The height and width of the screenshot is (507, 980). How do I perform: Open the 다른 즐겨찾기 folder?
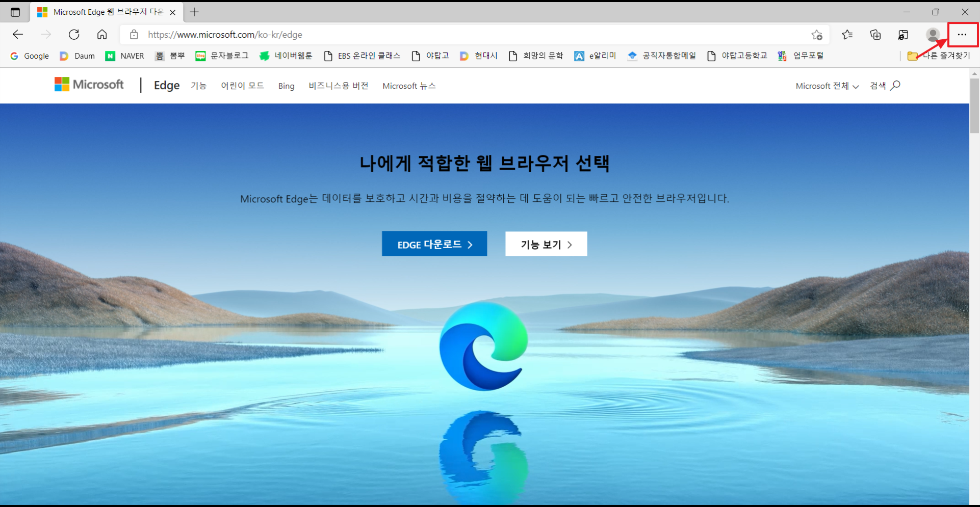(x=939, y=56)
